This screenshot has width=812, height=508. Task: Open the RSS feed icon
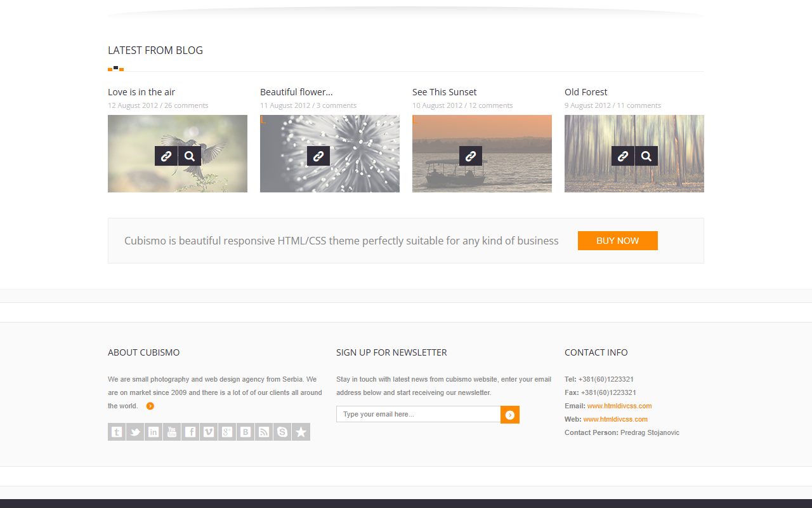(264, 432)
